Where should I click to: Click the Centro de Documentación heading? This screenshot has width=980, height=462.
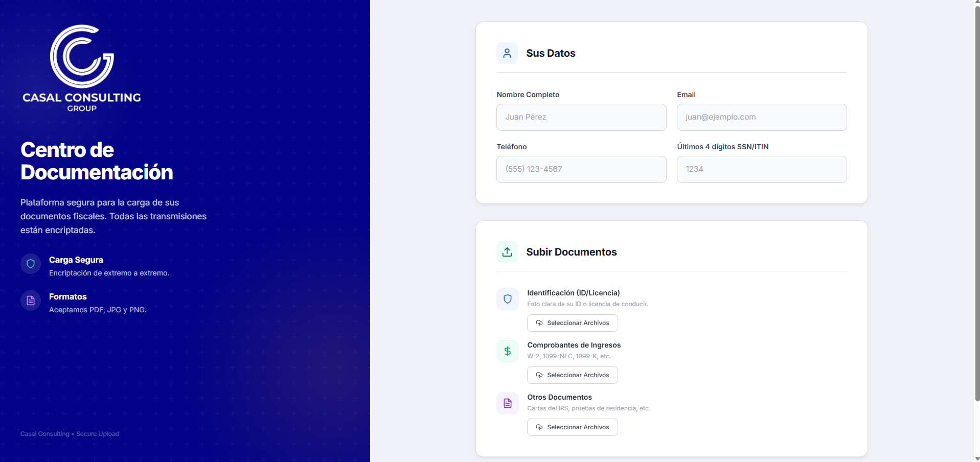click(x=97, y=161)
